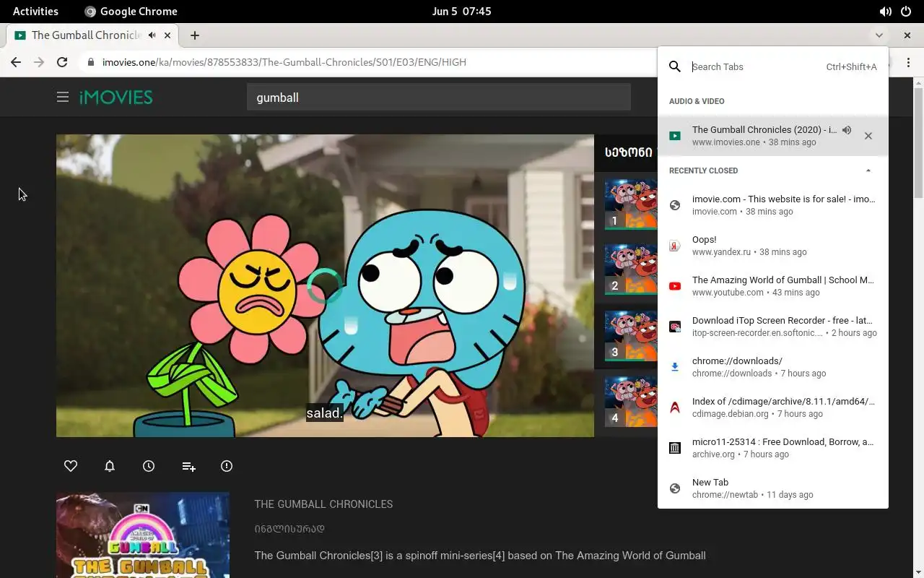Viewport: 924px width, 578px height.
Task: Click the video player to pause
Action: (325, 285)
